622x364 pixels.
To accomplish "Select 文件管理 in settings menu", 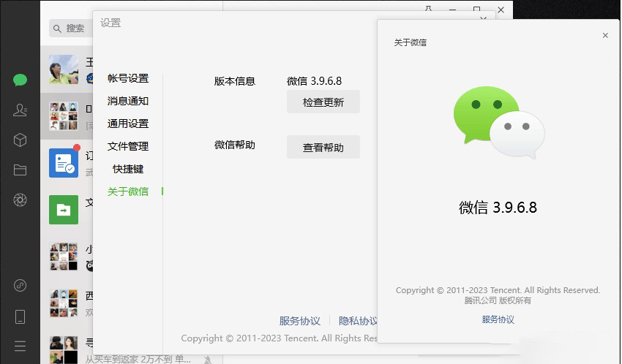I will coord(128,146).
